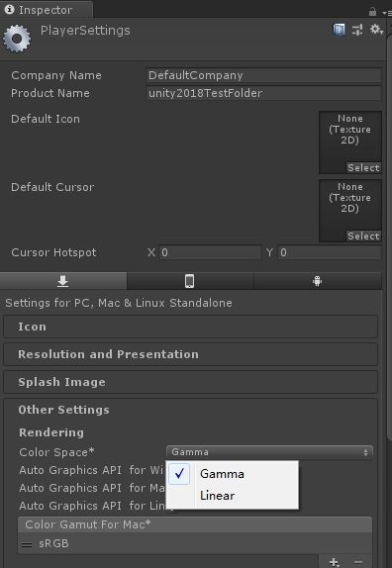Click the PlayerSettings gear icon
The width and height of the screenshot is (392, 568).
(x=16, y=39)
